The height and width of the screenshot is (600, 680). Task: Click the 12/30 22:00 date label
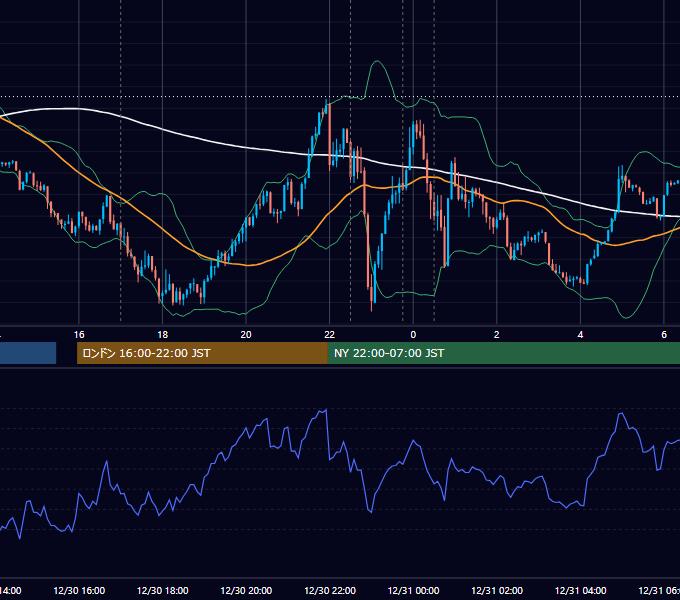click(330, 590)
